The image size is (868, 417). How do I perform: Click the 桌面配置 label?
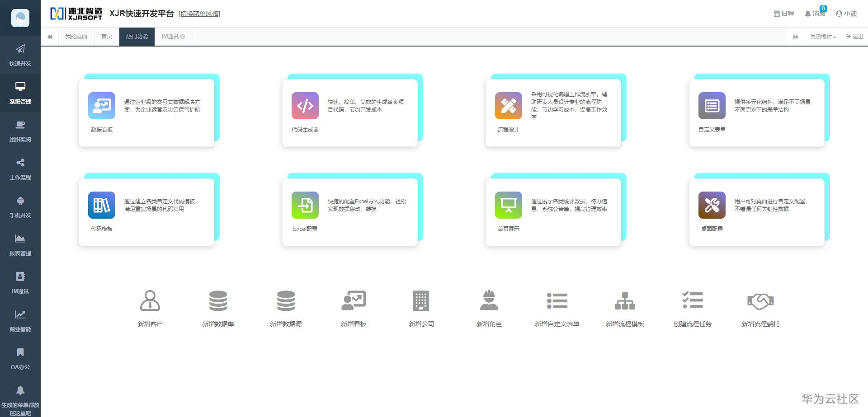[712, 229]
